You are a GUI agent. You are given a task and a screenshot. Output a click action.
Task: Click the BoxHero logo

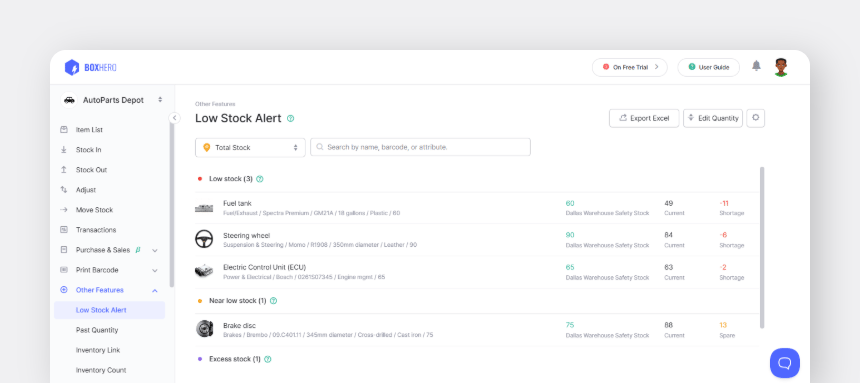(x=90, y=67)
